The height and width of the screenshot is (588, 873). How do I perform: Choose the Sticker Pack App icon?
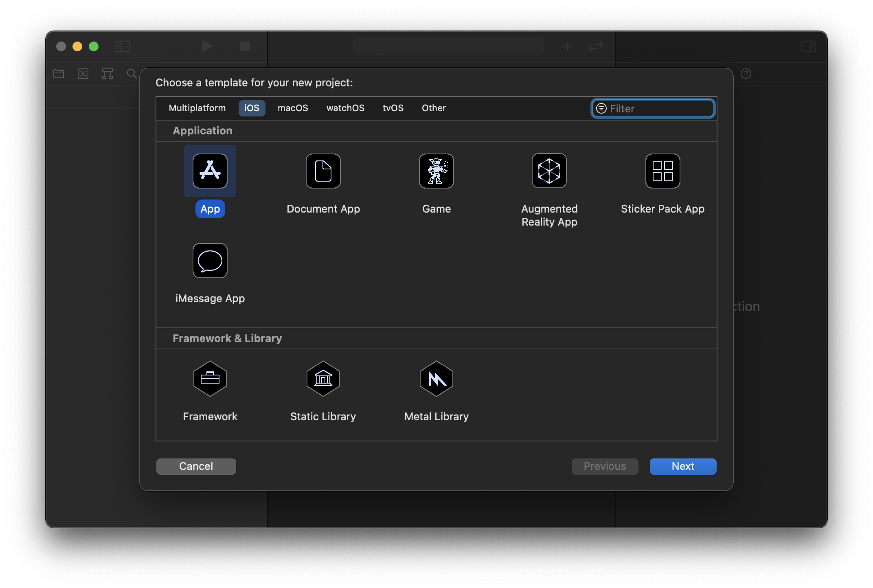point(663,171)
